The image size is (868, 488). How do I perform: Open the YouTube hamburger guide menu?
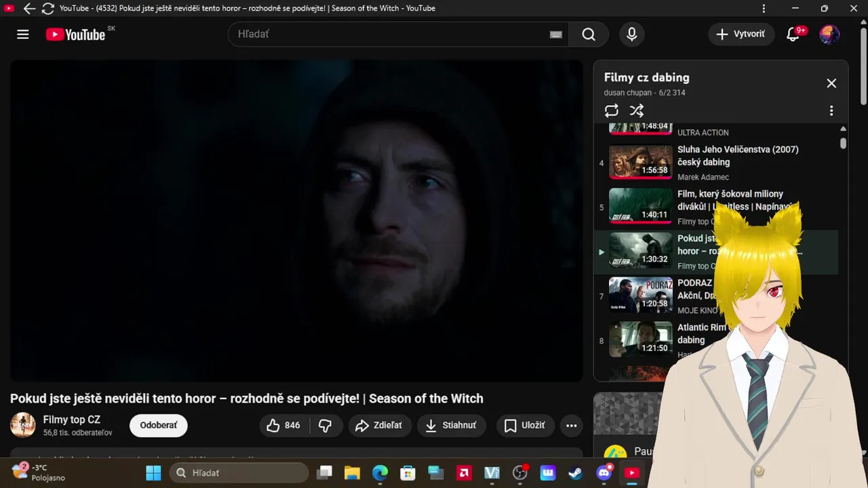[x=23, y=35]
